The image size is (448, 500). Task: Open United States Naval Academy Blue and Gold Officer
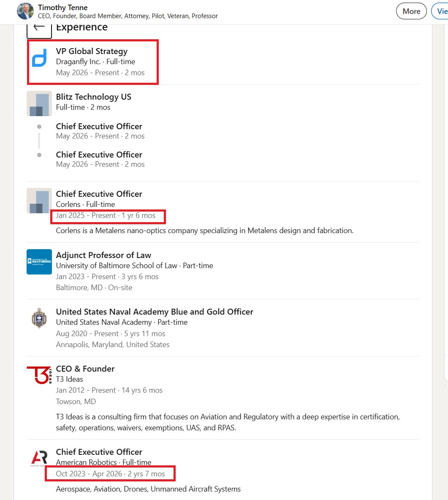pos(155,312)
